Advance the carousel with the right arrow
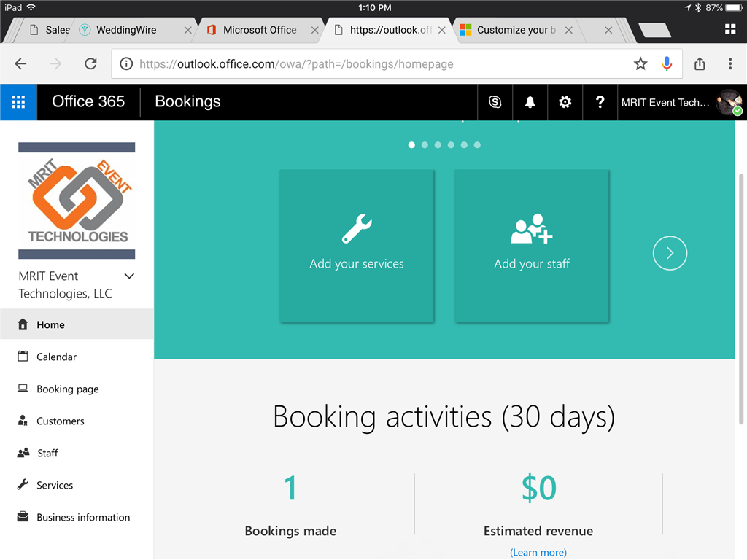This screenshot has width=747, height=560. (670, 253)
